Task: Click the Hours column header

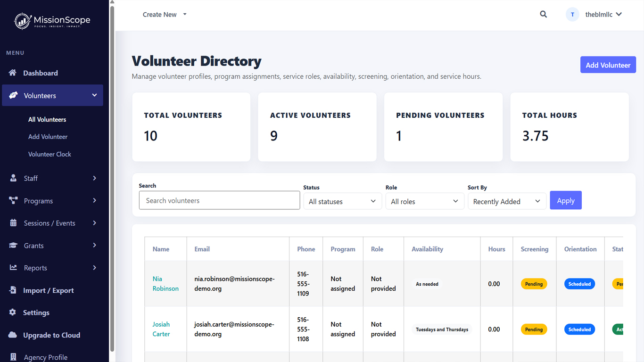Action: [497, 249]
